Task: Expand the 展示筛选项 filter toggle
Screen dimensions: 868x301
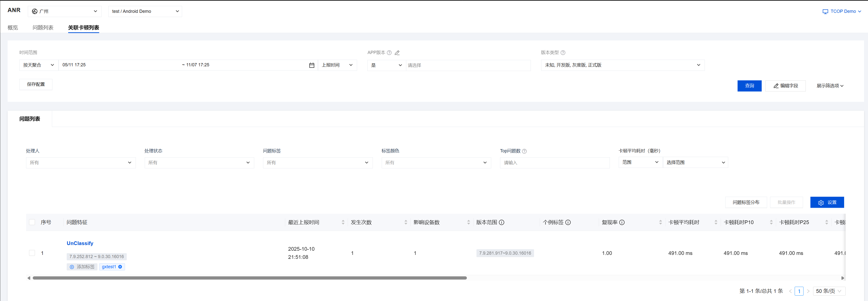Action: pyautogui.click(x=830, y=86)
